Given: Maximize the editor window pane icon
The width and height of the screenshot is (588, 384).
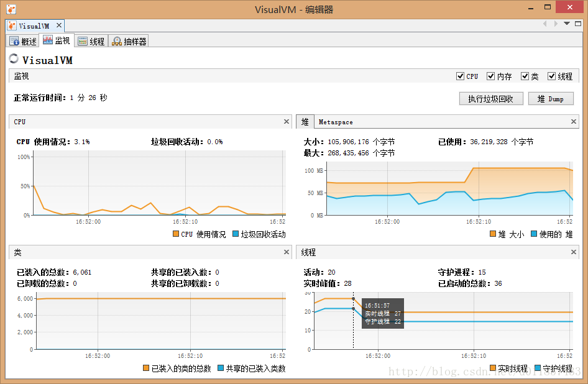Looking at the screenshot, I should pos(578,24).
